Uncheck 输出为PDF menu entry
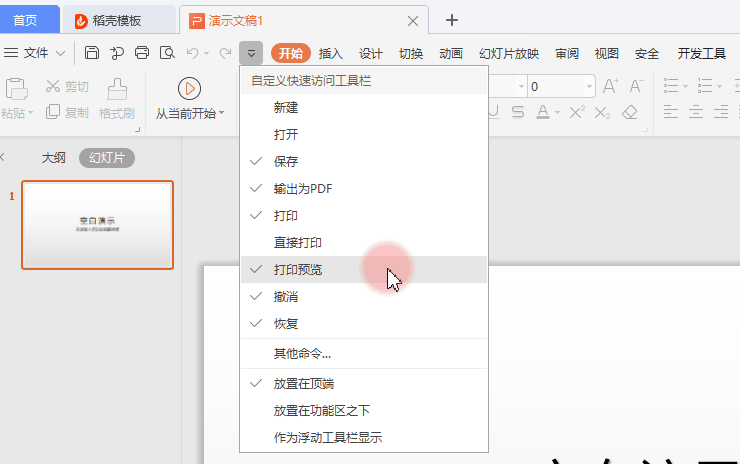 click(x=364, y=189)
